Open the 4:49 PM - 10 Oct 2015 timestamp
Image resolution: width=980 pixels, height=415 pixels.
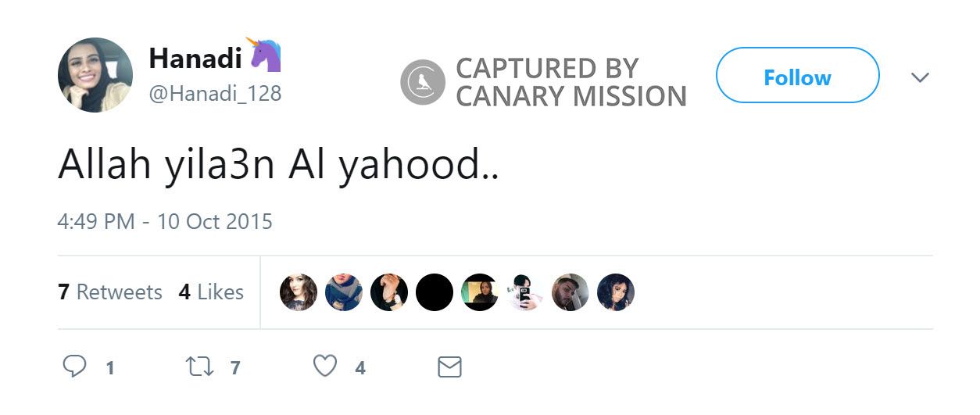click(165, 221)
